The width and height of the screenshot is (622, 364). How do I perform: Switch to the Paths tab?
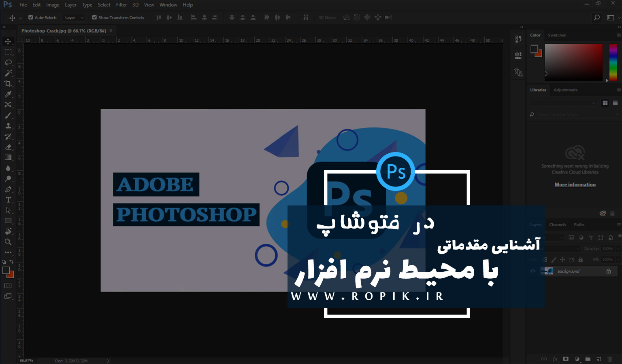coord(579,224)
